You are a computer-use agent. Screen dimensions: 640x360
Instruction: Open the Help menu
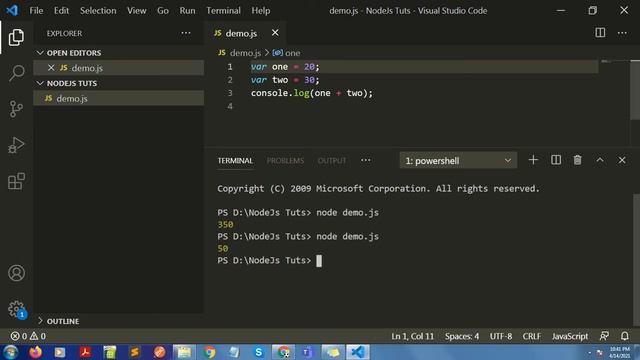coord(260,11)
